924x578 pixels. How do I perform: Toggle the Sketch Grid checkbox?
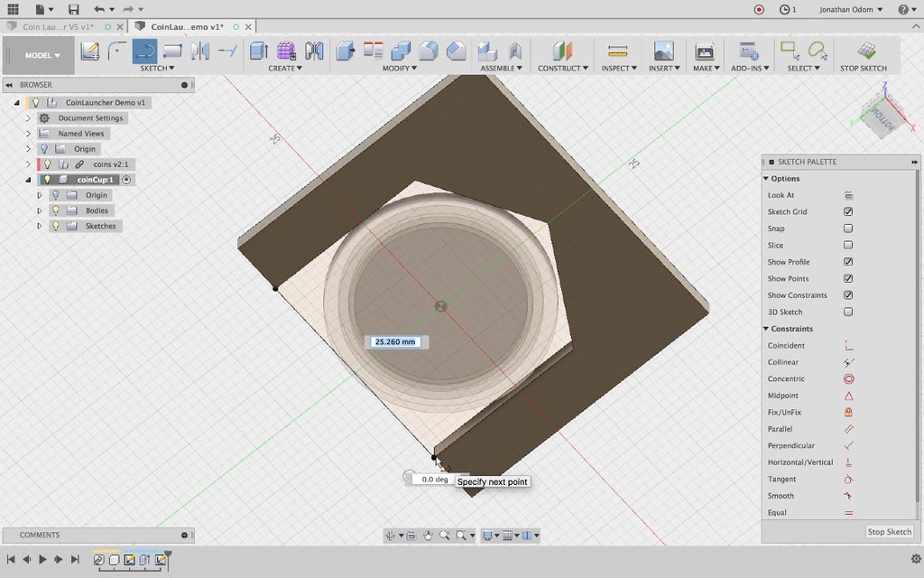point(848,212)
